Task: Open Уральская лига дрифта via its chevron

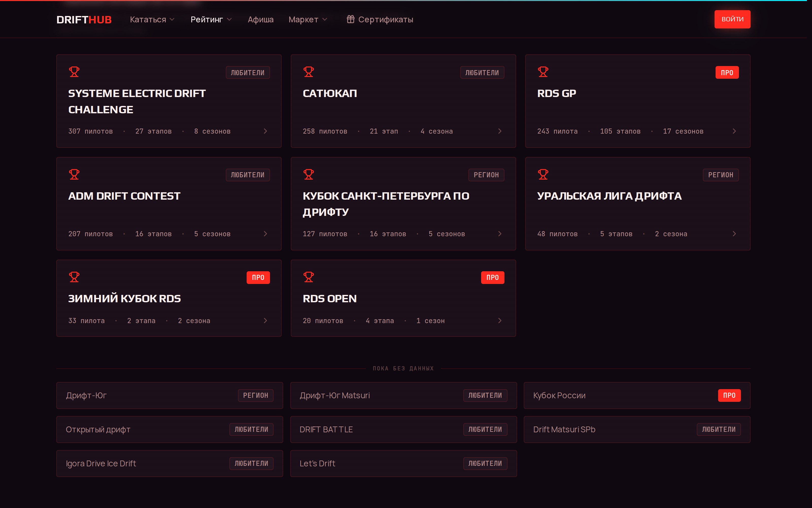Action: pyautogui.click(x=734, y=233)
